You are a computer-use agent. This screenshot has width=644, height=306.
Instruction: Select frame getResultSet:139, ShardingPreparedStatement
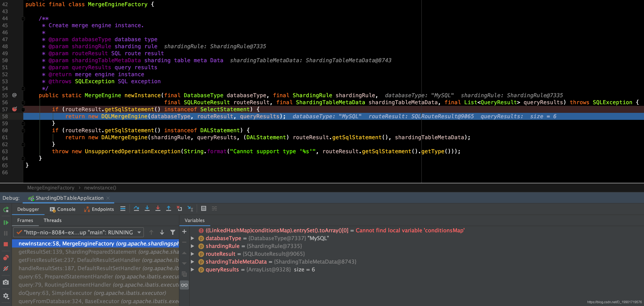[95, 252]
